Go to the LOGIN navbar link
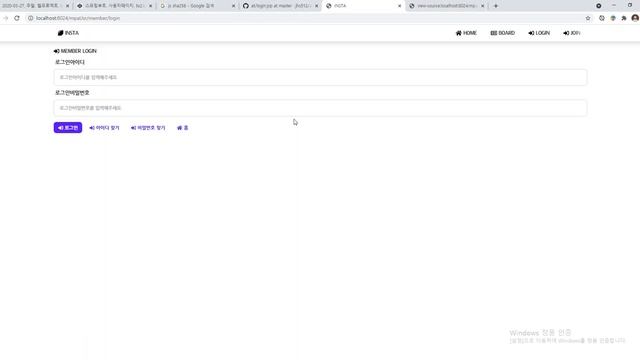 pyautogui.click(x=539, y=33)
